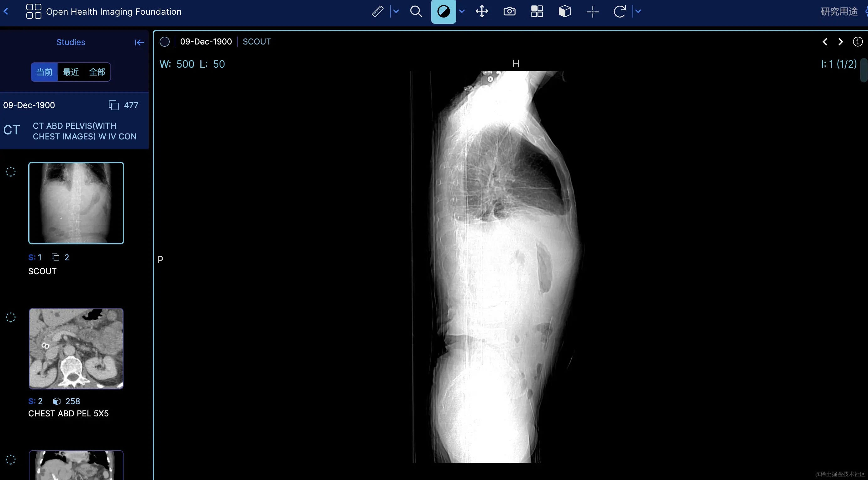Switch to the 全部 studies tab

(x=97, y=72)
